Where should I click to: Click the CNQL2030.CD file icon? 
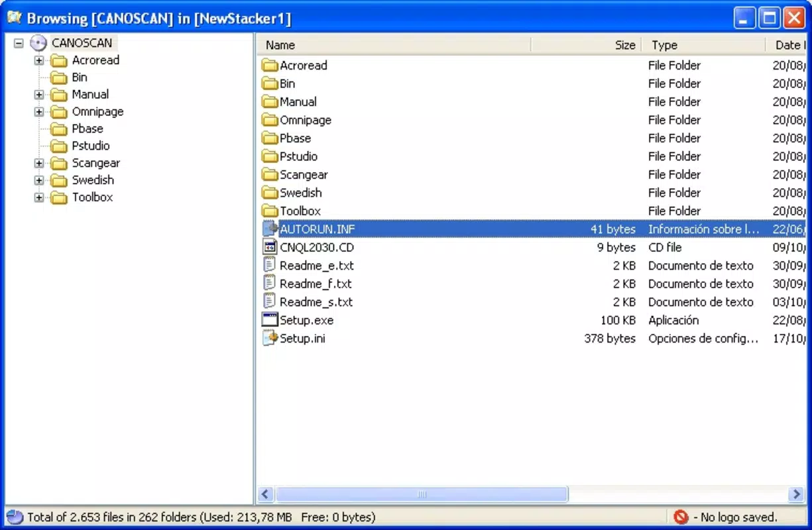[270, 247]
